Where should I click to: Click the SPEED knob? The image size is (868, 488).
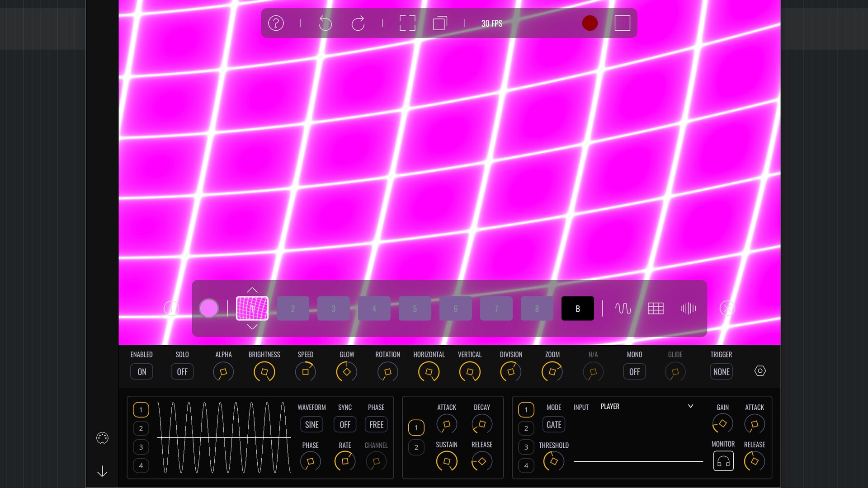click(x=306, y=372)
